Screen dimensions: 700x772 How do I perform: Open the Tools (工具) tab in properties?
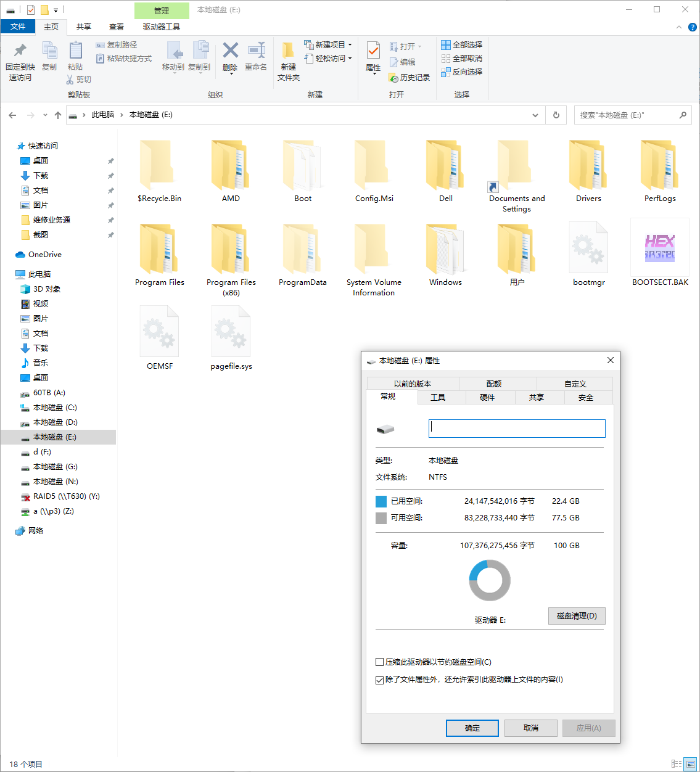click(x=438, y=398)
